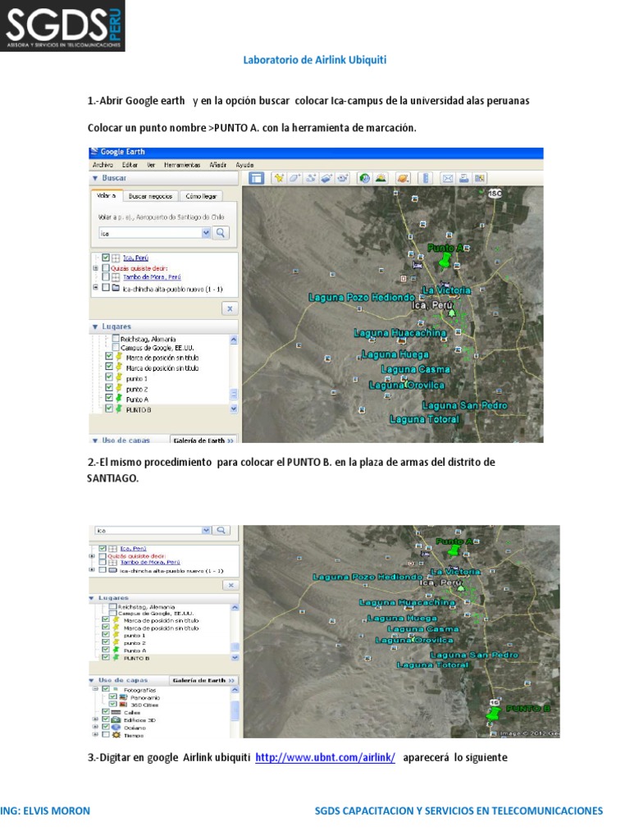Screen dimensions: 630x840
Task: Collapse the Fotografías layer tree node
Action: tap(95, 689)
